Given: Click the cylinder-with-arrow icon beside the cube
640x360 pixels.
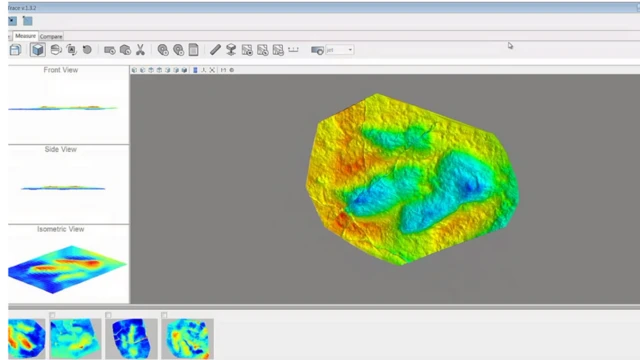Looking at the screenshot, I should [56, 50].
